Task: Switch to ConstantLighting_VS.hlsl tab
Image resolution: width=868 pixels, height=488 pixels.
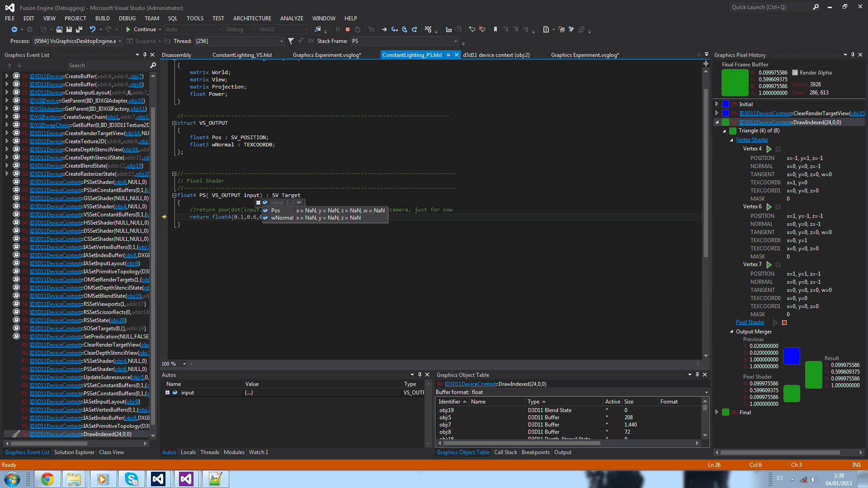Action: click(x=242, y=55)
